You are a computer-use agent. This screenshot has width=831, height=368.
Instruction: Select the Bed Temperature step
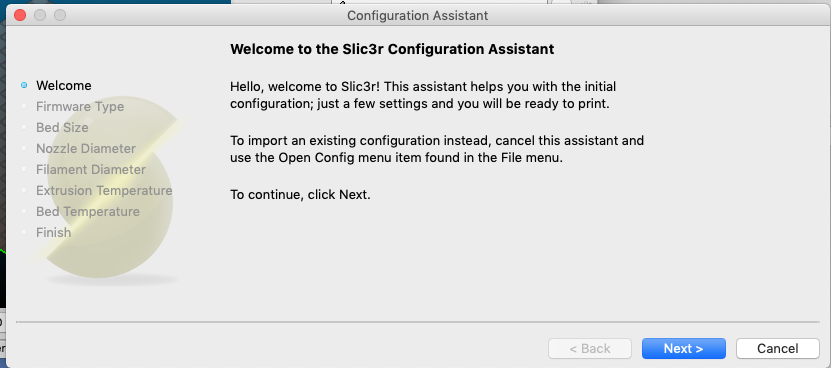88,212
